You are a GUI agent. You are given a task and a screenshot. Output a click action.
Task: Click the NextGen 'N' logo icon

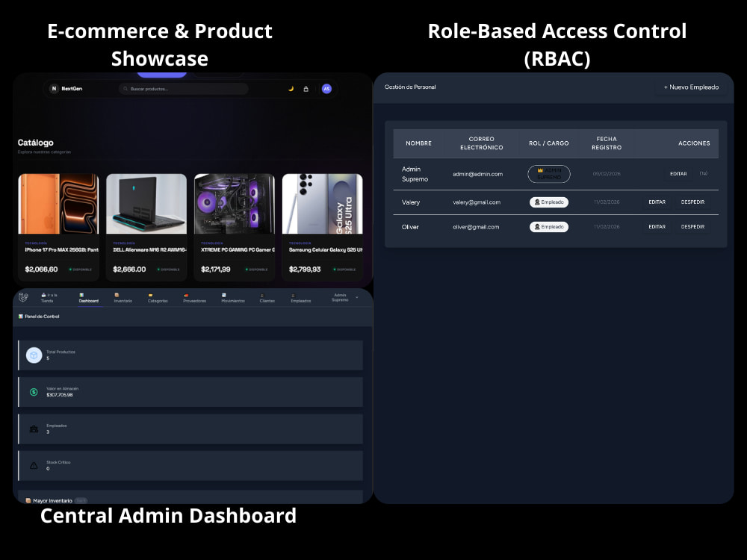54,89
